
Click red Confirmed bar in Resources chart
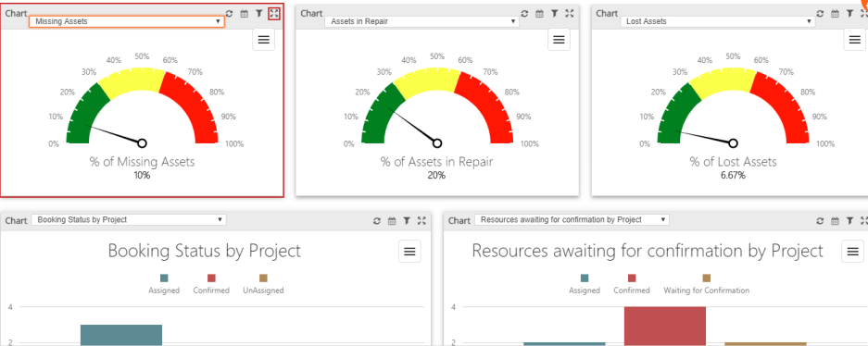tap(665, 326)
